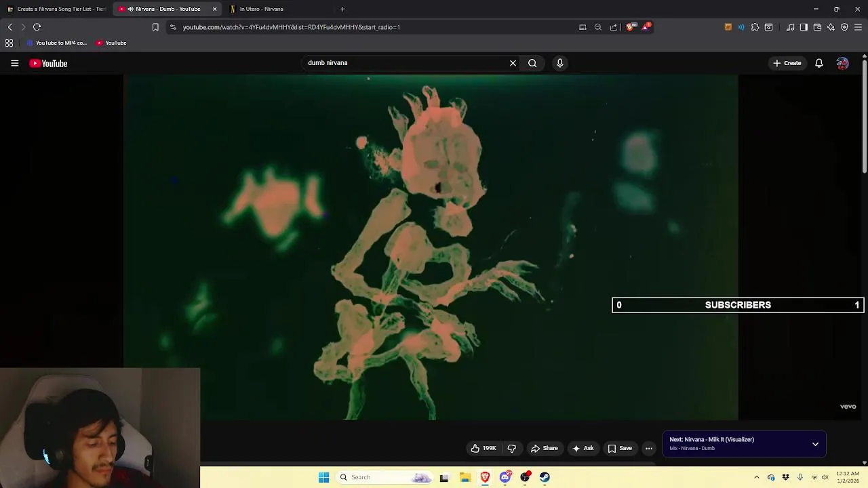The width and height of the screenshot is (868, 488).
Task: Open the zoom magnifier in address bar
Action: (598, 27)
